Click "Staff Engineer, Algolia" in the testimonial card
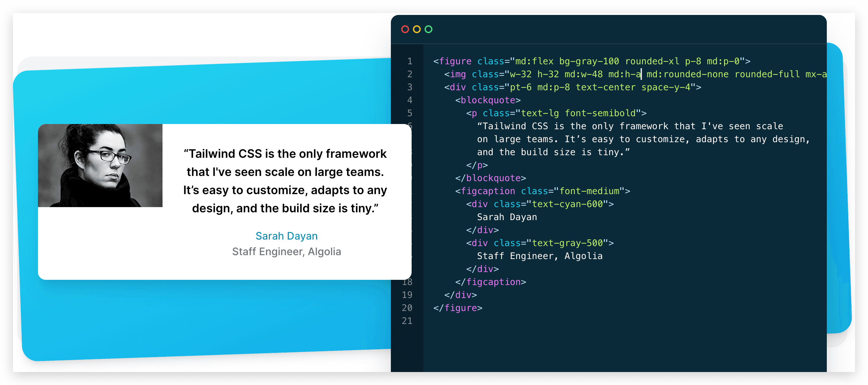The height and width of the screenshot is (385, 868). [286, 252]
